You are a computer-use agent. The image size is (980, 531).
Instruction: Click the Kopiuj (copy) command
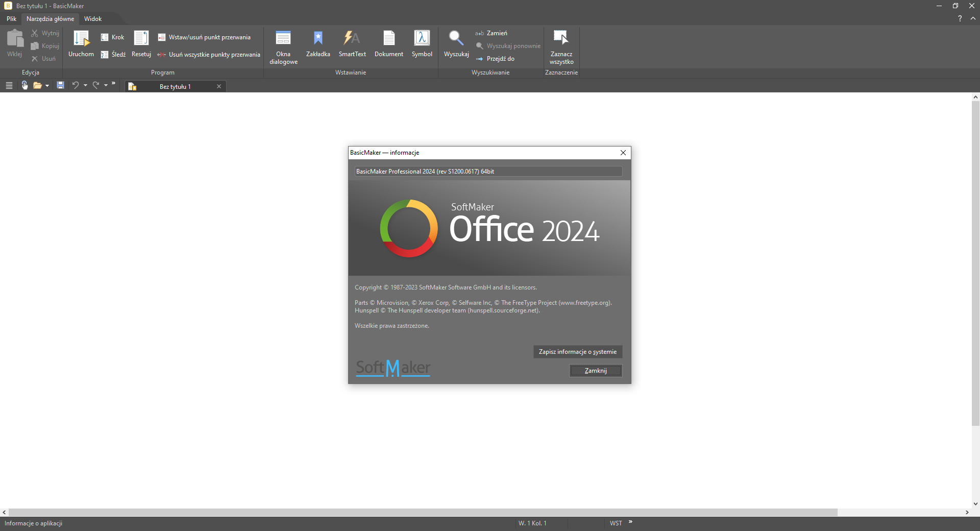pyautogui.click(x=45, y=46)
